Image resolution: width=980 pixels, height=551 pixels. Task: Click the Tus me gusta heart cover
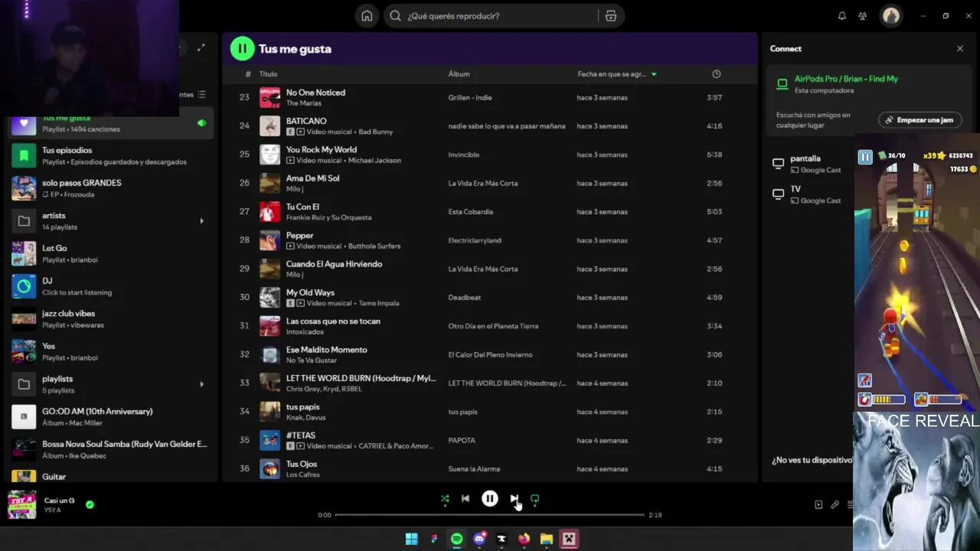(24, 124)
